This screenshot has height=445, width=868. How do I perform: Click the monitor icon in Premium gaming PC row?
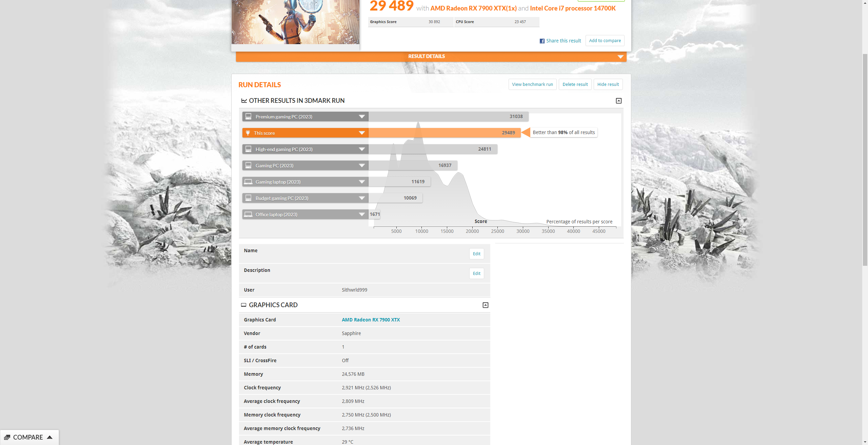pos(248,116)
